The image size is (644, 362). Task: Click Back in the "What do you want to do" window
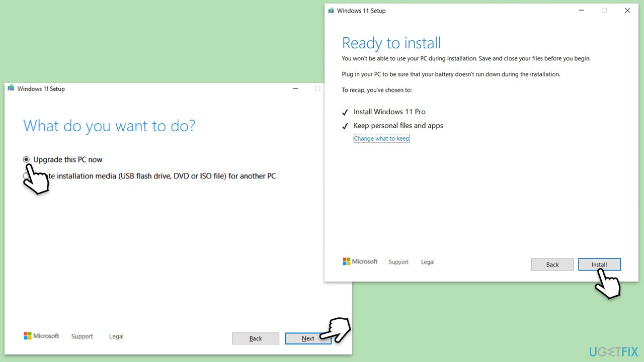[x=256, y=338]
